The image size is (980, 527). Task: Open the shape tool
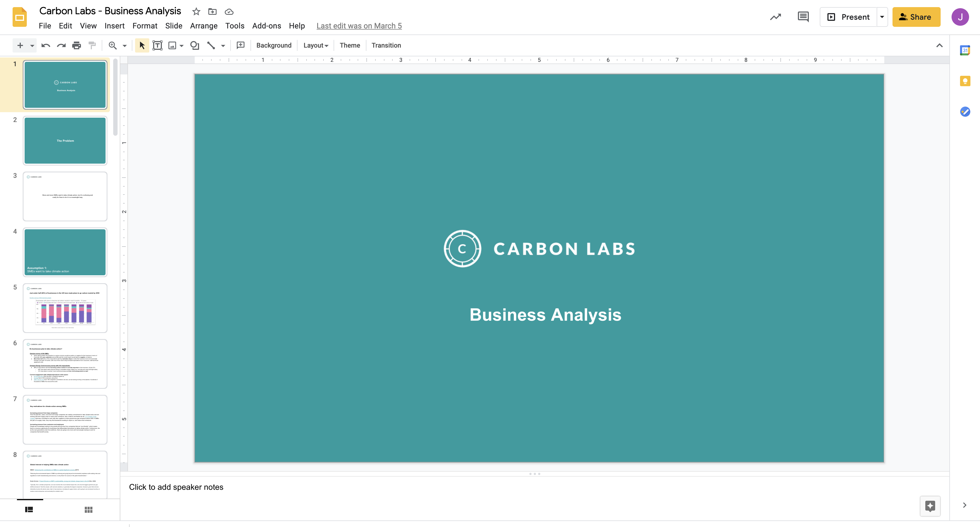[x=195, y=45]
